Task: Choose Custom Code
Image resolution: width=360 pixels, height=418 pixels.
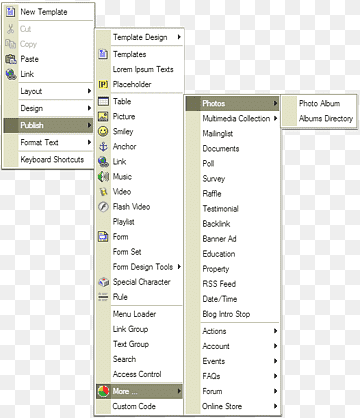Action: 140,406
